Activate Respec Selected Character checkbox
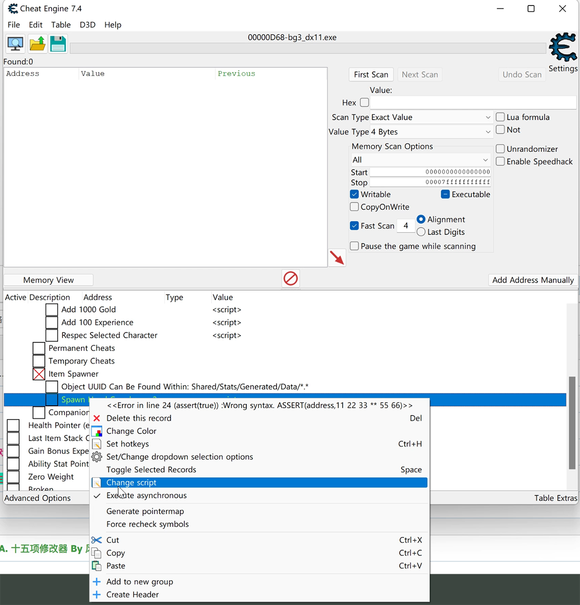Viewport: 580px width, 605px height. pos(51,335)
